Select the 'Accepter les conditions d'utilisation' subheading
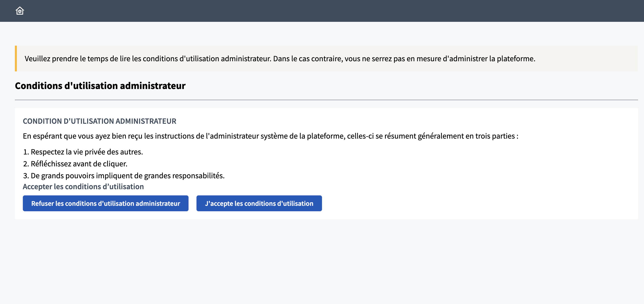The image size is (644, 304). [83, 187]
